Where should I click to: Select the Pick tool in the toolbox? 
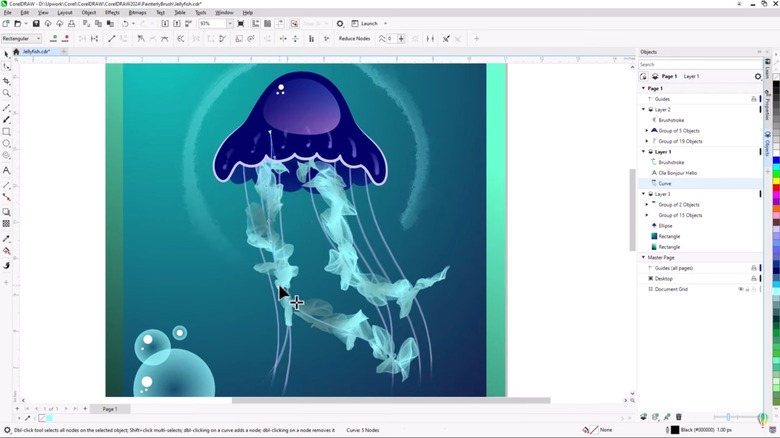click(x=7, y=54)
